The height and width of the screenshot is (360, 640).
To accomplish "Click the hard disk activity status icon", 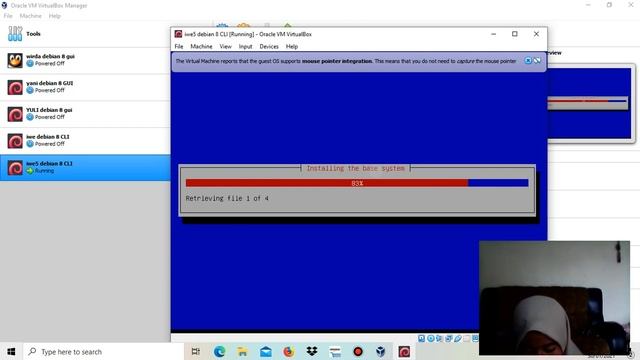I will tap(421, 338).
